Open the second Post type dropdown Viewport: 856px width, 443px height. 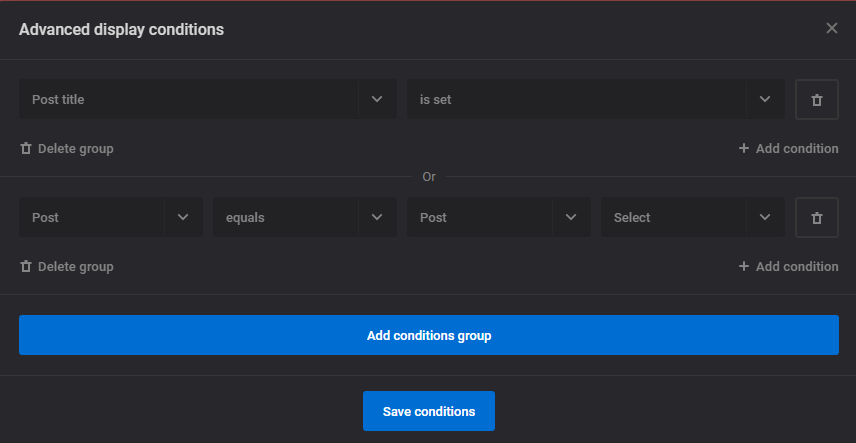[498, 217]
